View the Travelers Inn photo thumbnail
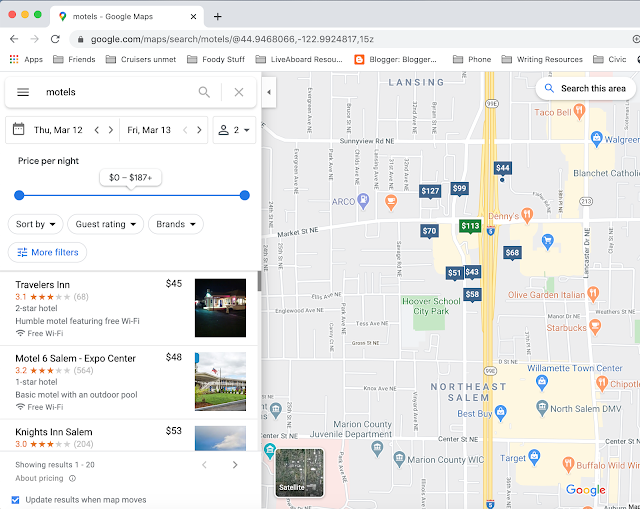This screenshot has height=509, width=640. pos(220,308)
